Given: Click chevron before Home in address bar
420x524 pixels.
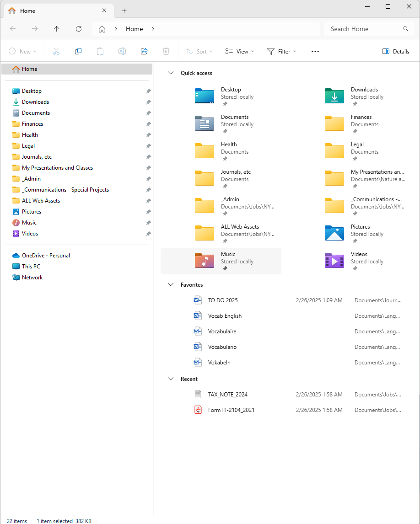Looking at the screenshot, I should pos(116,29).
